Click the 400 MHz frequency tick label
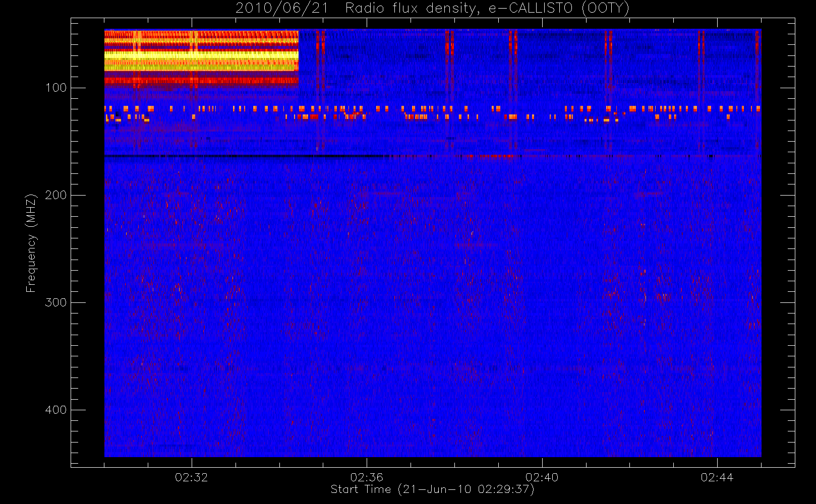This screenshot has width=816, height=504. (x=56, y=410)
